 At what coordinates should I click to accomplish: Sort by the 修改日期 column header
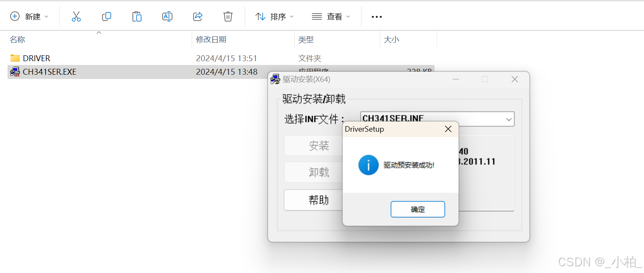coord(211,40)
